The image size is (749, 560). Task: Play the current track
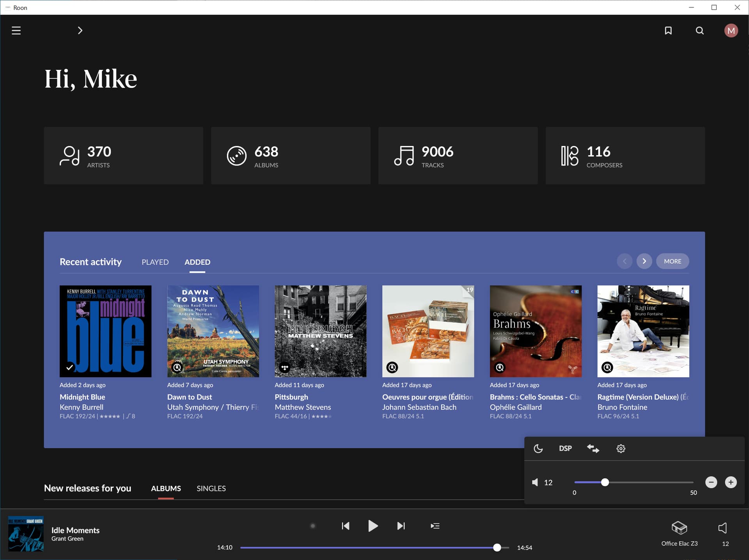(x=373, y=526)
